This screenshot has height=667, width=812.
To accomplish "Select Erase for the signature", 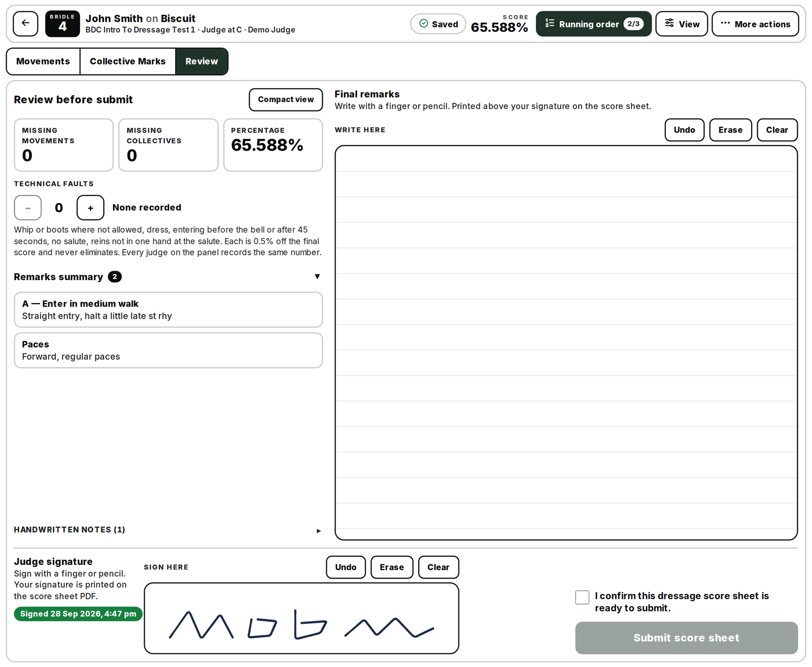I will [x=392, y=567].
